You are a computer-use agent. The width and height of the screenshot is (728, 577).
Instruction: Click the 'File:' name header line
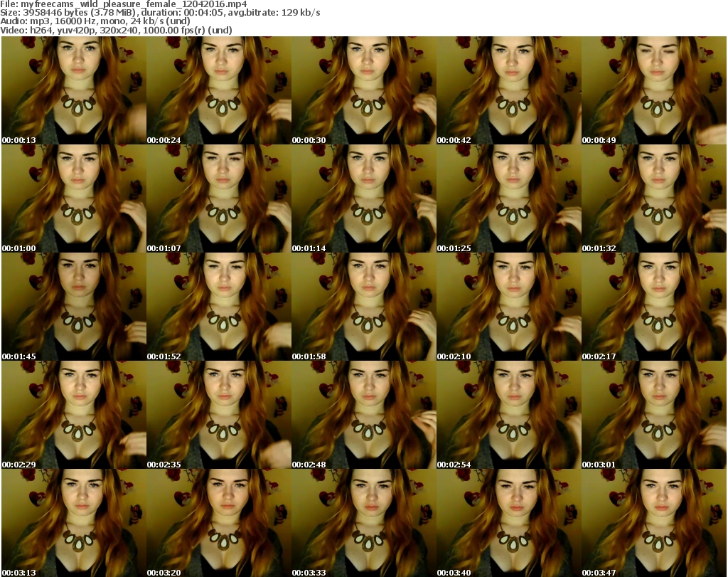pyautogui.click(x=124, y=4)
